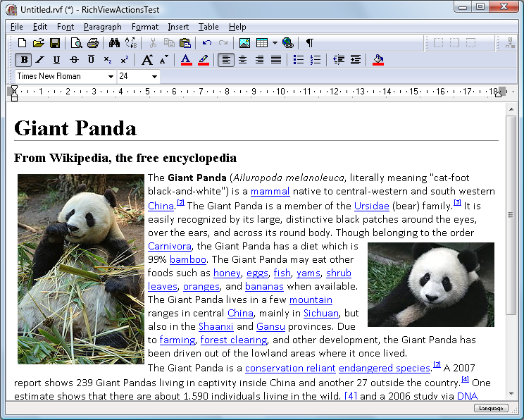
Task: Open the Find binoculars tool
Action: click(115, 43)
